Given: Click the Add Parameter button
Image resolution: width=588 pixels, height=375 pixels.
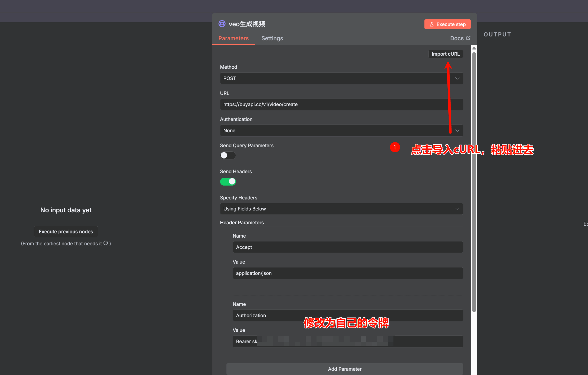Looking at the screenshot, I should [x=344, y=369].
